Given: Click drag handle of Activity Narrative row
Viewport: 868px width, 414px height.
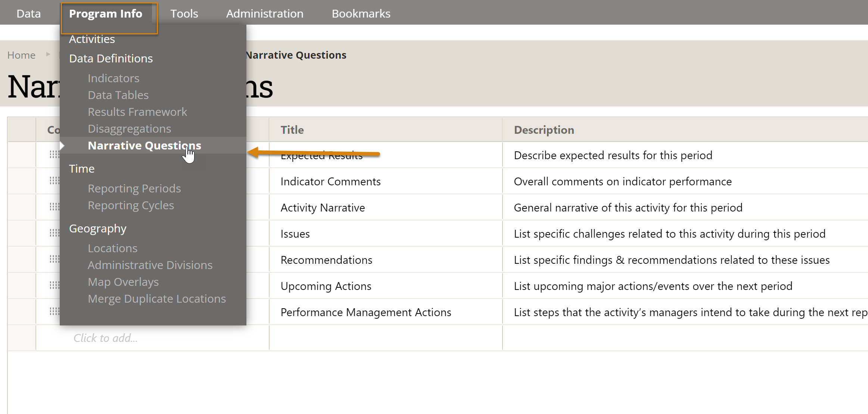Looking at the screenshot, I should coord(54,207).
